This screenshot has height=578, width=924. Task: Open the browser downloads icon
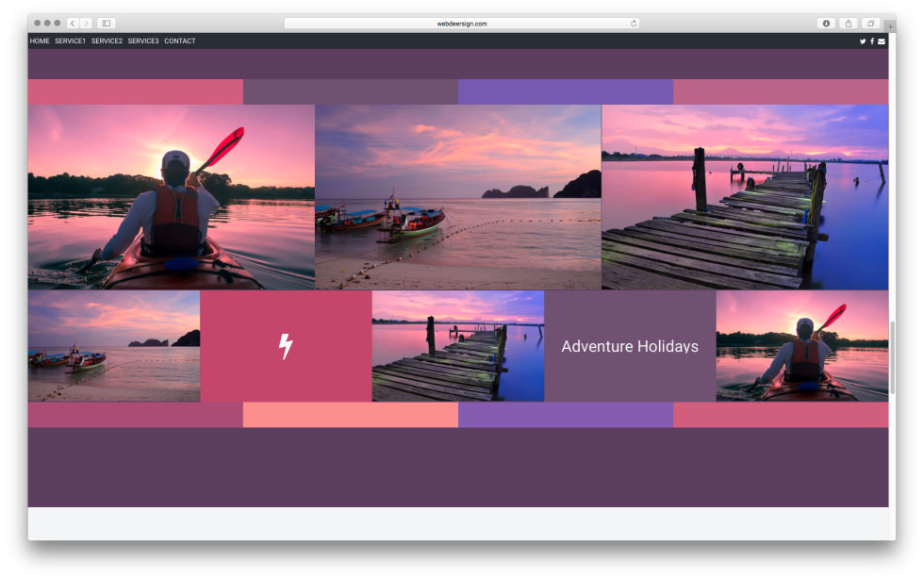[x=826, y=24]
